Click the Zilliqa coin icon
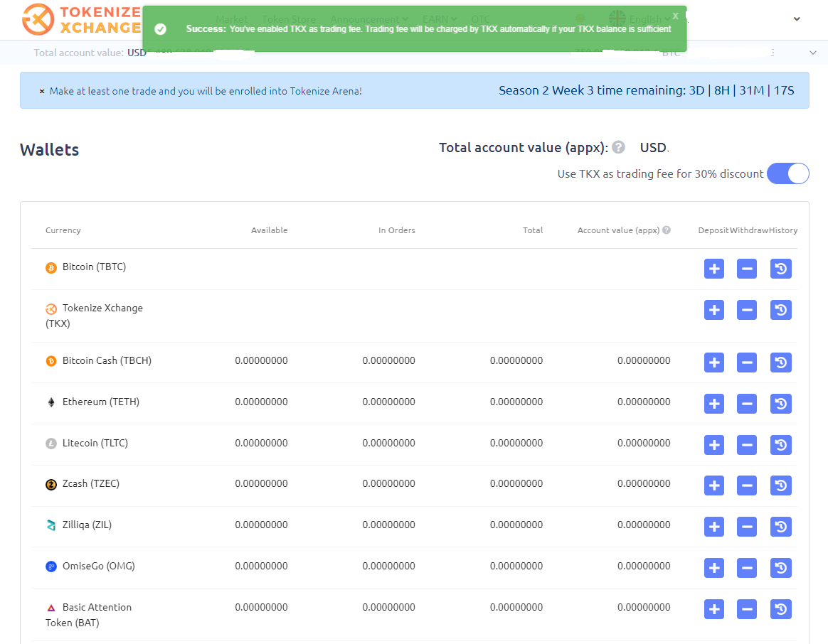Screen dimensions: 828x644 (51, 525)
